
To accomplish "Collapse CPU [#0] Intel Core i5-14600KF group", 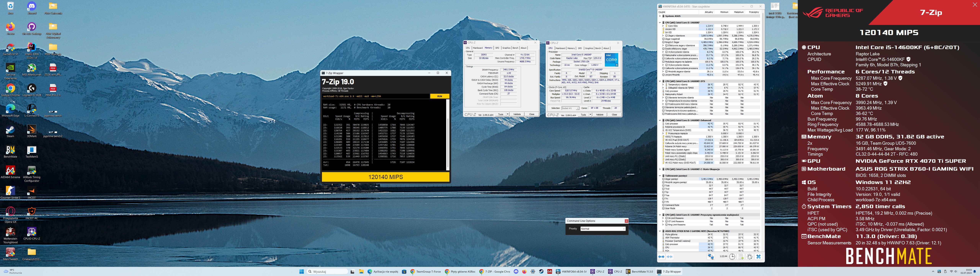I will 660,22.
